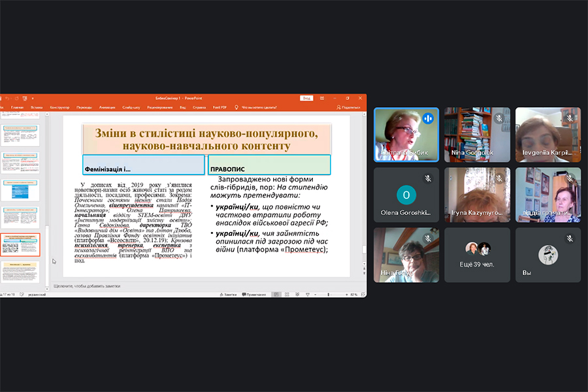The height and width of the screenshot is (392, 588).
Task: Open the Переходы ribbon tab
Action: (84, 107)
